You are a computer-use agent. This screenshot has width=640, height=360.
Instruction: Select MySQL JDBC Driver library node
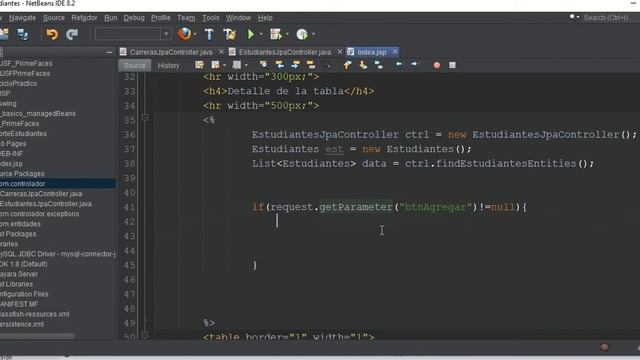58,254
